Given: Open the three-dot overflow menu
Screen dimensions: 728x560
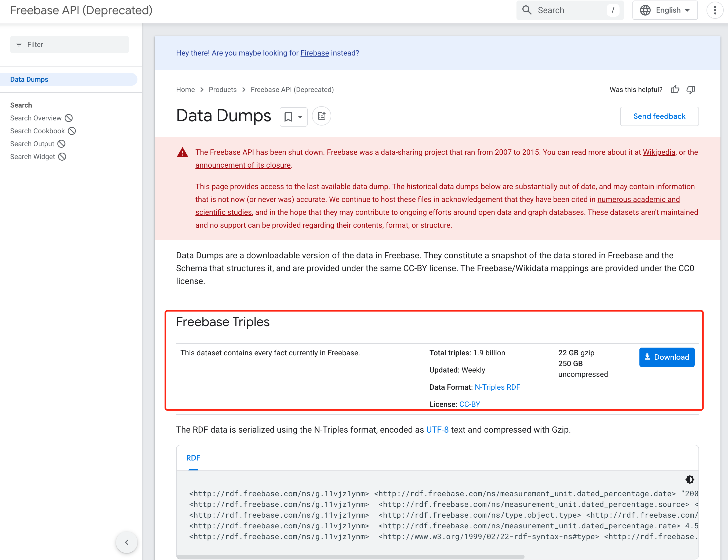Looking at the screenshot, I should (x=715, y=10).
